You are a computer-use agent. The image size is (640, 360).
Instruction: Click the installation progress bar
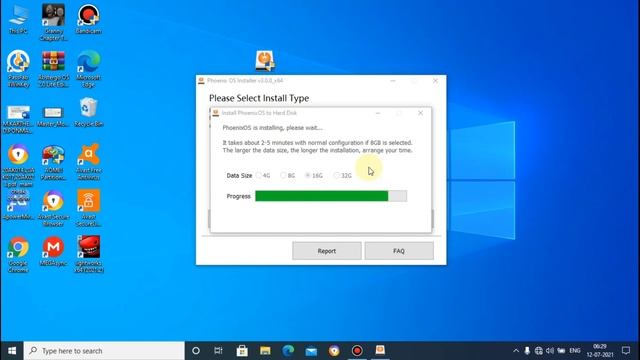click(x=331, y=196)
